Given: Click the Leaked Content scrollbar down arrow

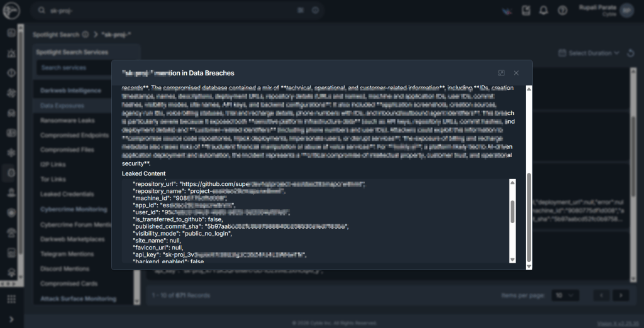Looking at the screenshot, I should coord(512,260).
